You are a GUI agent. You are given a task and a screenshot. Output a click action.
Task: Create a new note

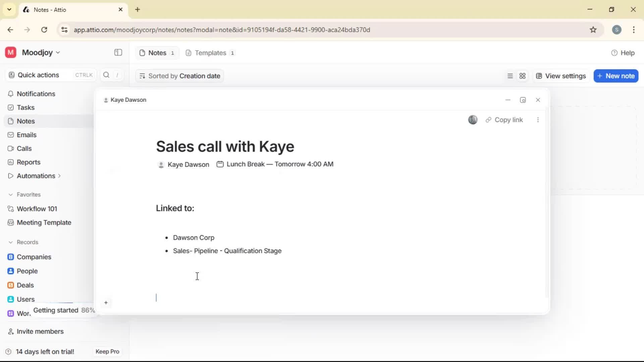(616, 76)
